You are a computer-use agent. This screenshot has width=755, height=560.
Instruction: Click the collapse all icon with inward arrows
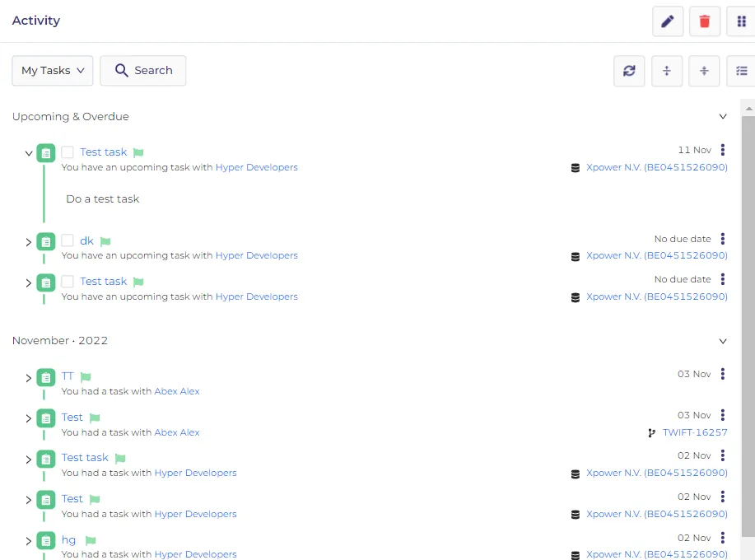[704, 71]
